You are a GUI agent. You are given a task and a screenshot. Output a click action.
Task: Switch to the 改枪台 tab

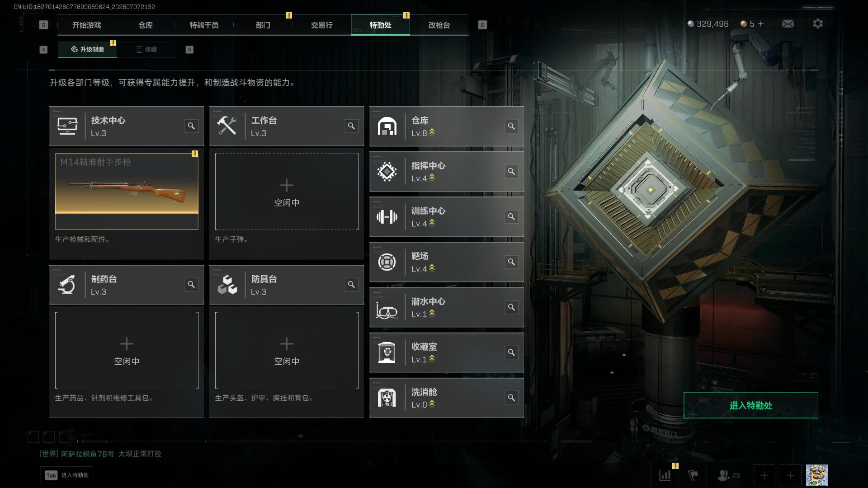click(439, 25)
